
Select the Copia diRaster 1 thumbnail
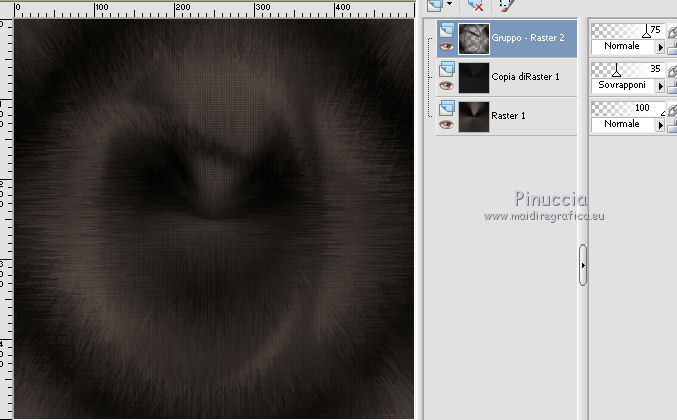474,78
